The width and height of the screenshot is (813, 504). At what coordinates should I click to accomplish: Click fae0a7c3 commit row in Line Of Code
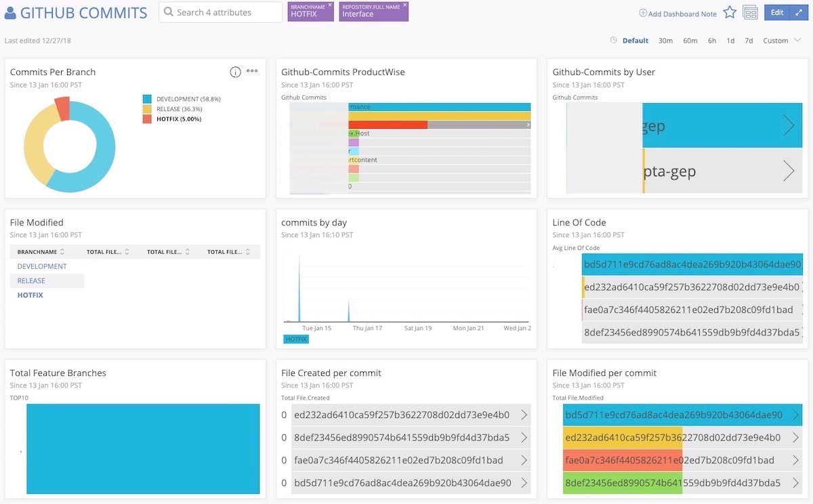tap(692, 310)
